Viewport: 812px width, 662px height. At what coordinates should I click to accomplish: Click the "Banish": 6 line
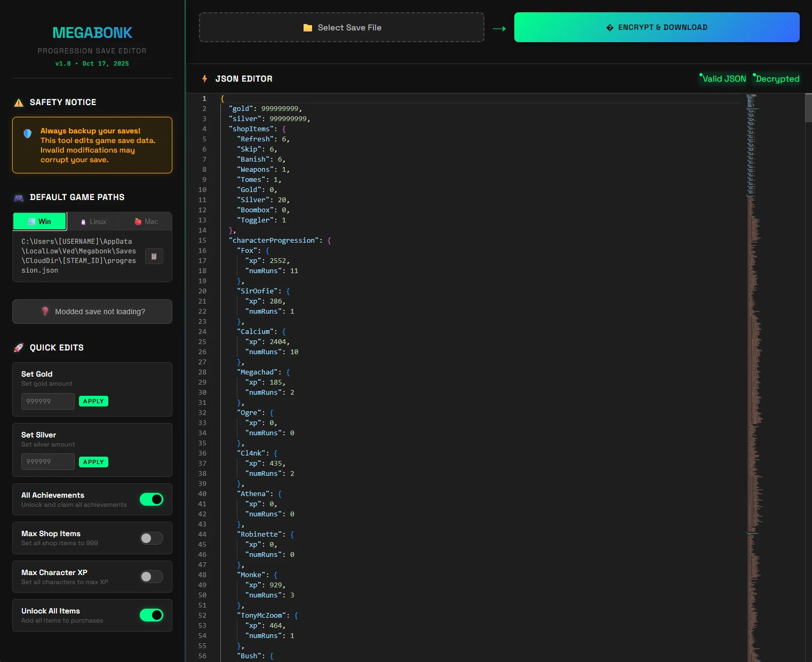[261, 159]
